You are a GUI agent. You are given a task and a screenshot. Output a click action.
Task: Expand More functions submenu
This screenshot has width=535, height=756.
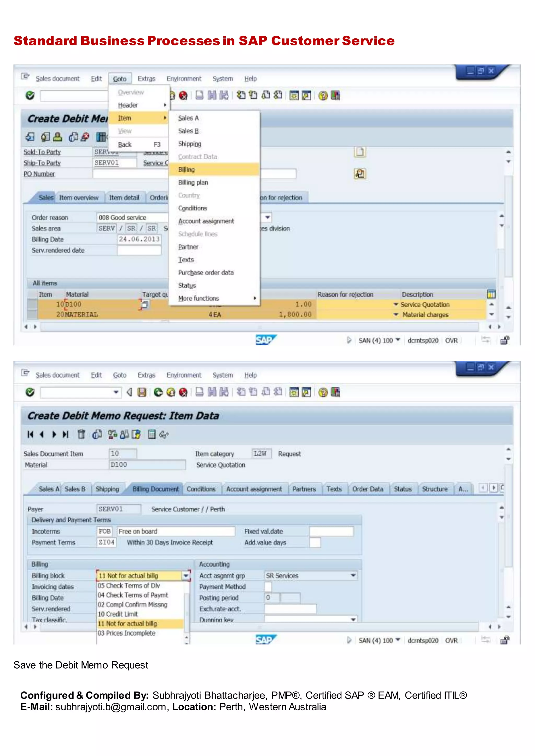[x=214, y=298]
